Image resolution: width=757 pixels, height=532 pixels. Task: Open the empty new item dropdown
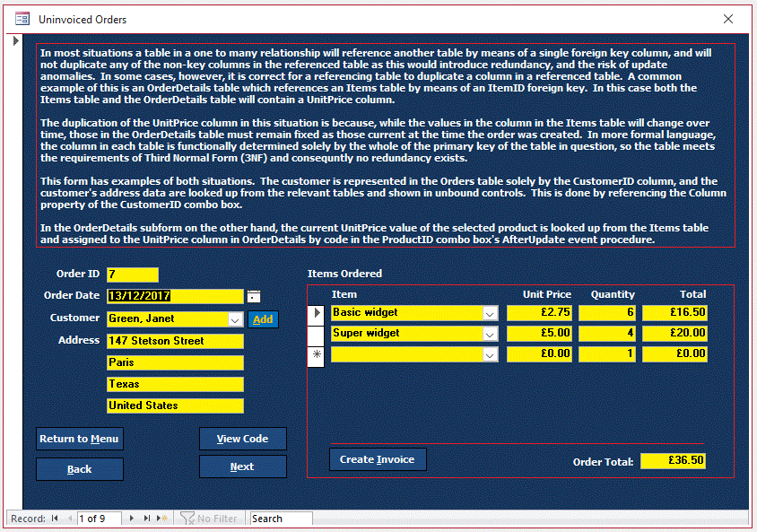pyautogui.click(x=490, y=354)
